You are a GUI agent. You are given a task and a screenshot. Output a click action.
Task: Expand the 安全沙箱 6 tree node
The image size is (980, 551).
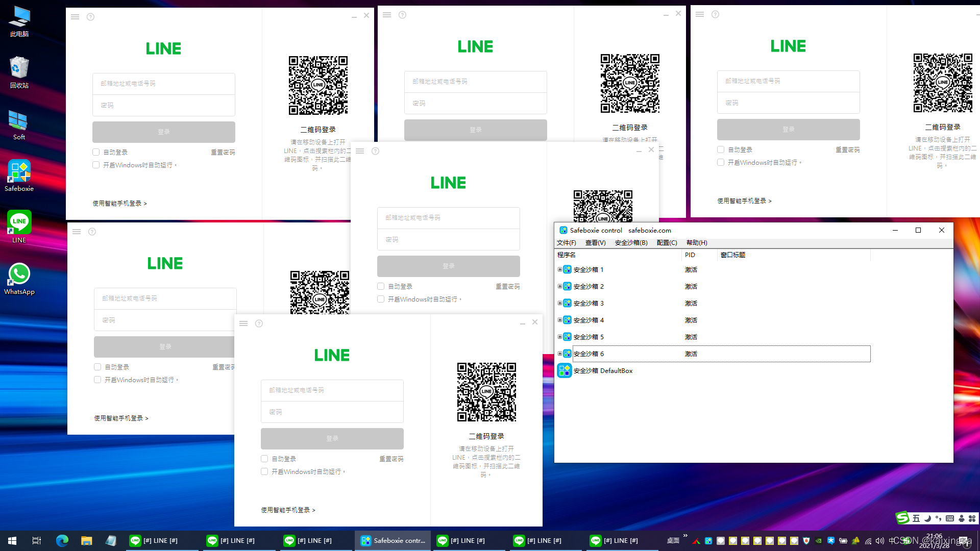(x=560, y=354)
